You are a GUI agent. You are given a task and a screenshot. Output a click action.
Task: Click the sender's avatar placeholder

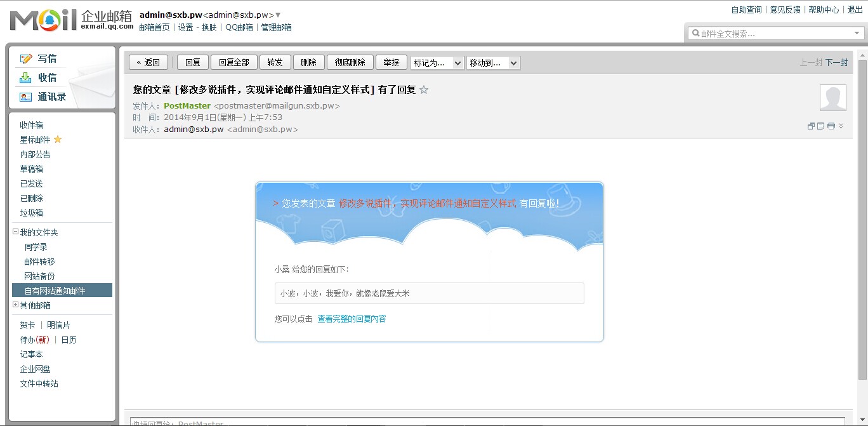(x=833, y=98)
